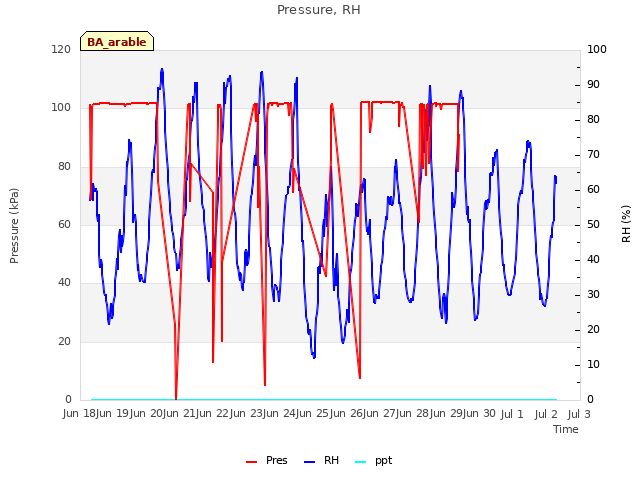The height and width of the screenshot is (480, 640).
Task: Click the 20 value on the pressure axis
Action: point(64,341)
